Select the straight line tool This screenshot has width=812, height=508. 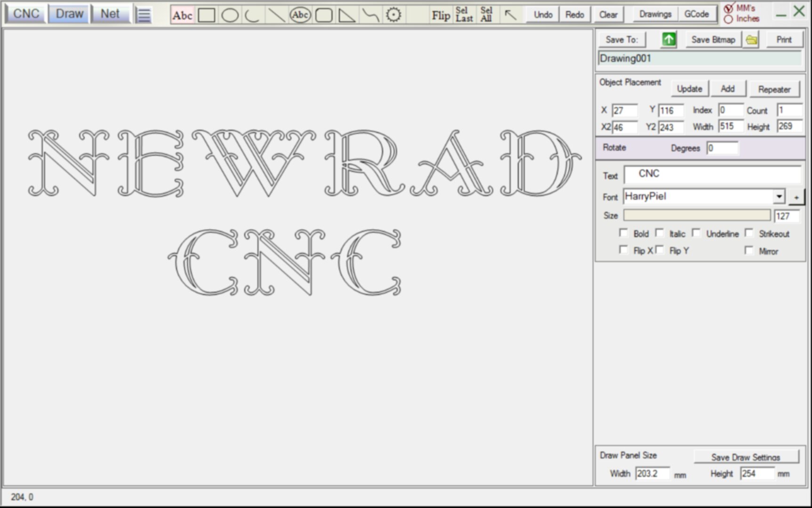[276, 16]
